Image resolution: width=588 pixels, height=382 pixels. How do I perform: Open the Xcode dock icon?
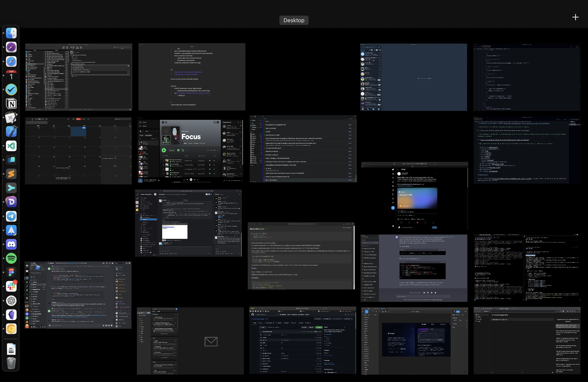coord(11,131)
